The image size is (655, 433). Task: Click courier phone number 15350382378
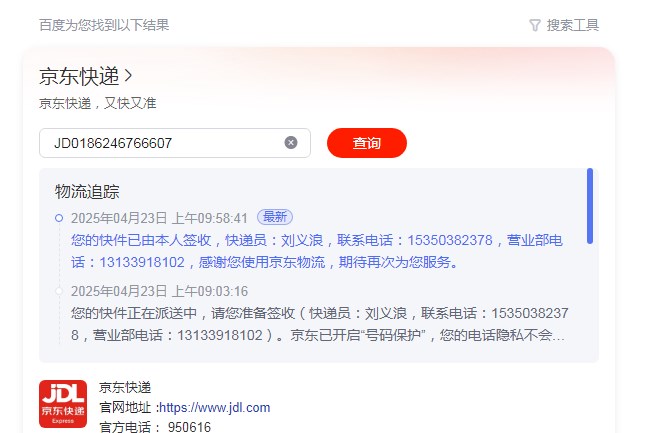point(450,240)
